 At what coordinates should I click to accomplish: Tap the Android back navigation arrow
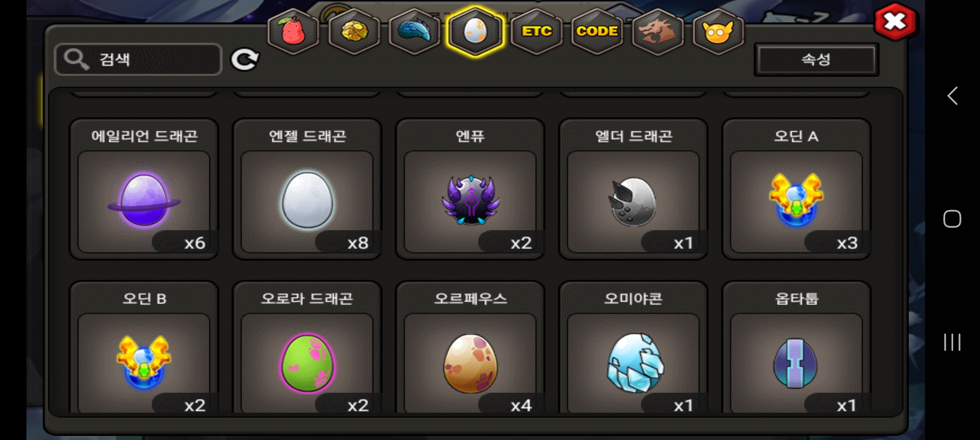click(x=952, y=96)
